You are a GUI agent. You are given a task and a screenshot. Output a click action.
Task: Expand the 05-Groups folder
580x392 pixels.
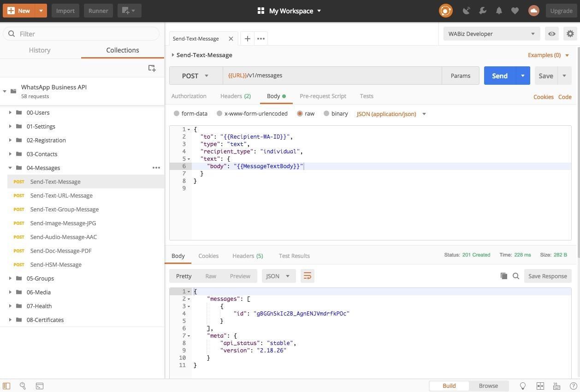pos(10,278)
